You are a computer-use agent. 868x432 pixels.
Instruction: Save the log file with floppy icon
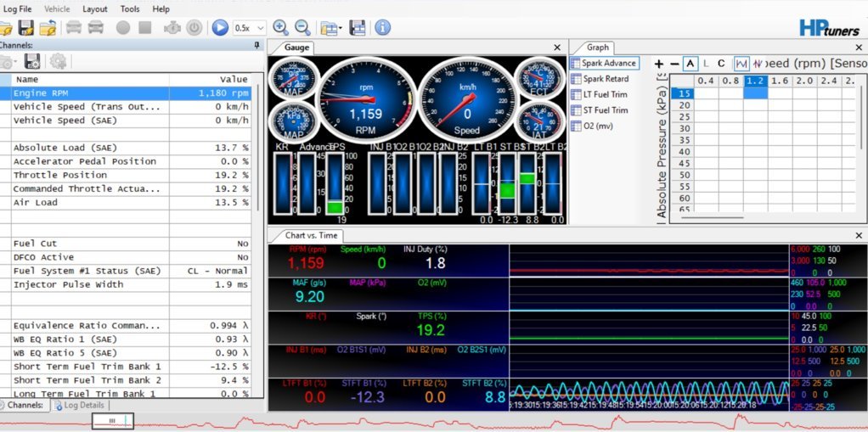click(26, 28)
